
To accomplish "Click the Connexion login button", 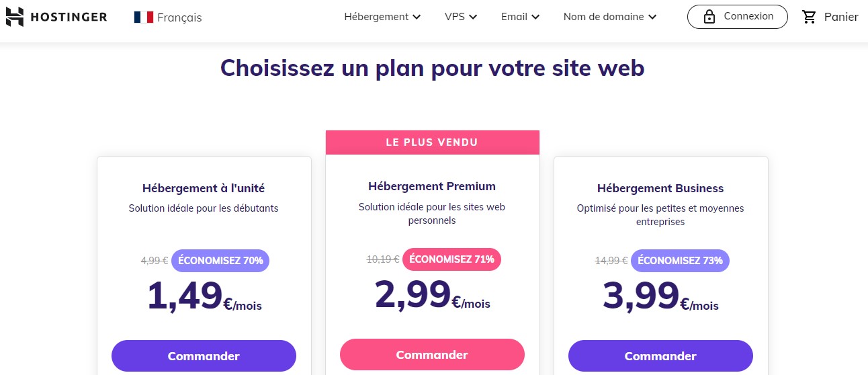I will pyautogui.click(x=737, y=17).
